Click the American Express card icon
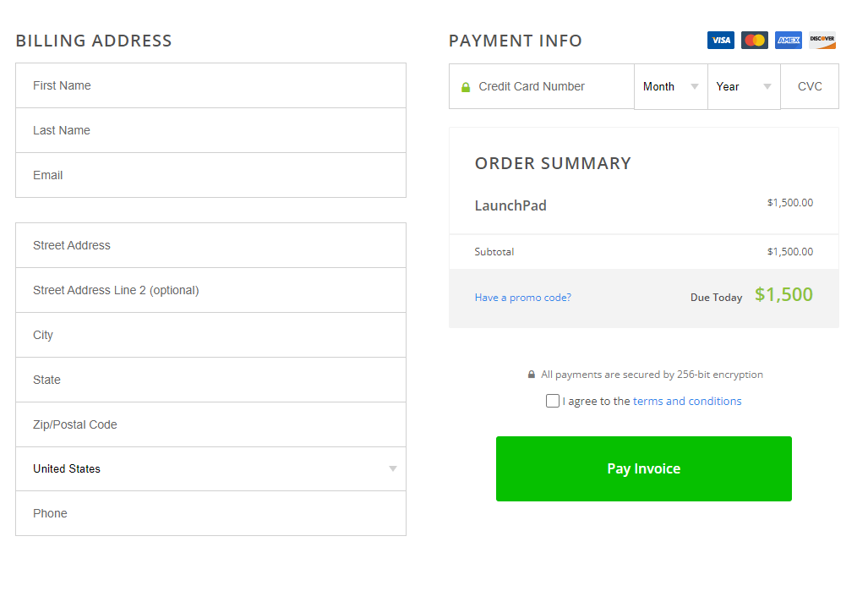 [x=788, y=40]
